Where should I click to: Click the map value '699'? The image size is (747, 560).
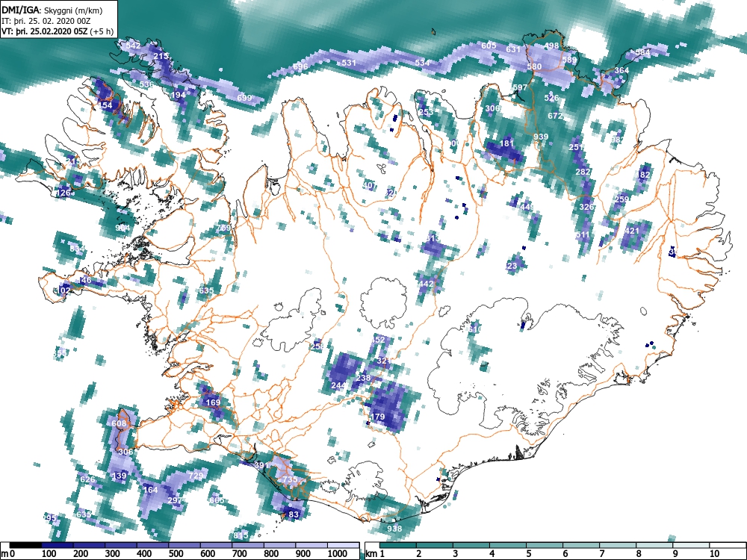[x=244, y=98]
